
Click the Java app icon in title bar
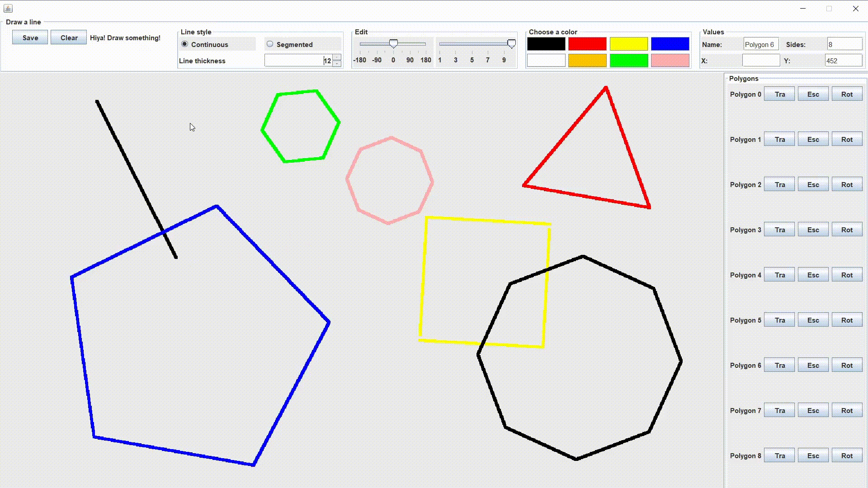(x=8, y=8)
